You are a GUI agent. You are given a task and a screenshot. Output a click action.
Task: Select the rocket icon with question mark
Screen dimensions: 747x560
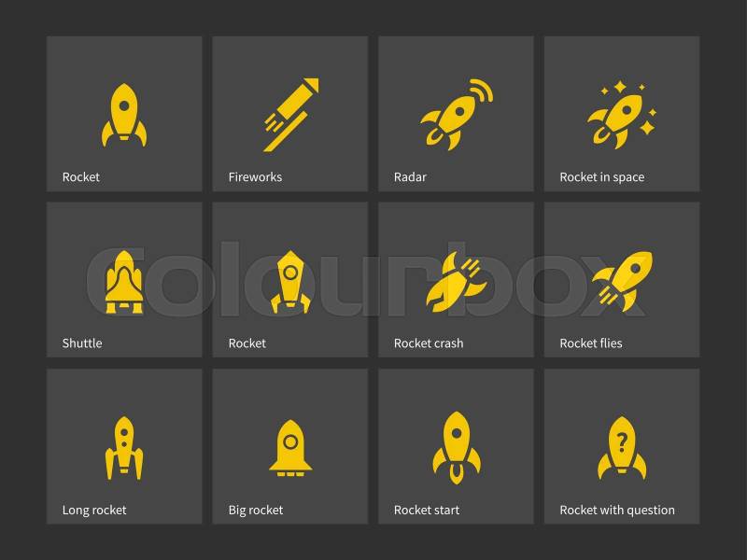622,448
